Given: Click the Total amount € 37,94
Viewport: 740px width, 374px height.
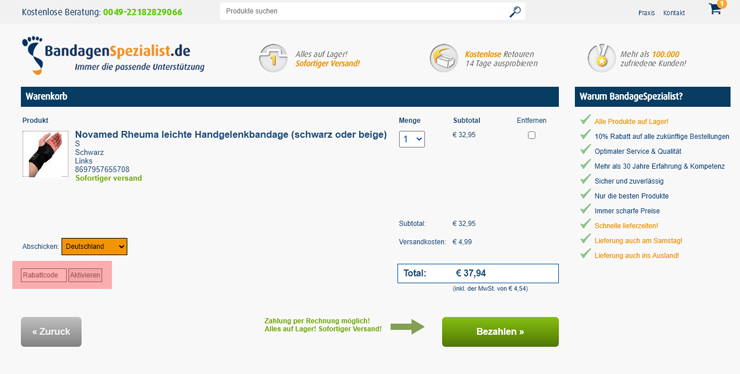Looking at the screenshot, I should [471, 273].
